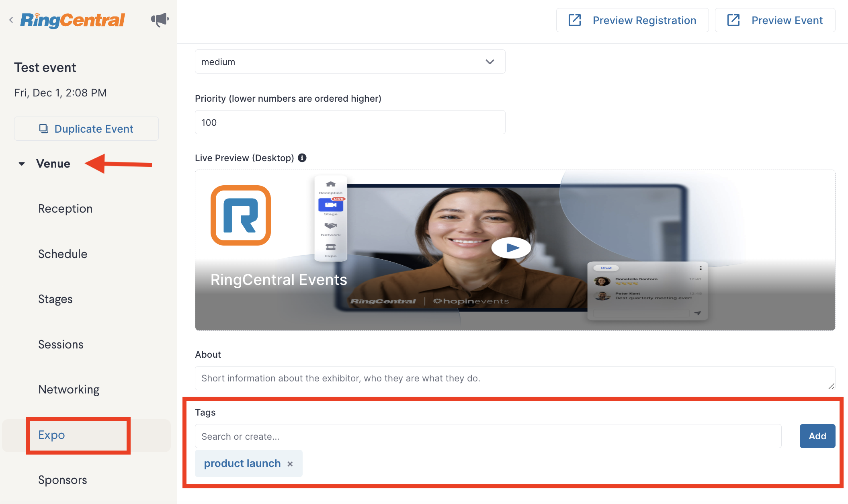Image resolution: width=848 pixels, height=504 pixels.
Task: Click the Priority number field
Action: coord(350,123)
